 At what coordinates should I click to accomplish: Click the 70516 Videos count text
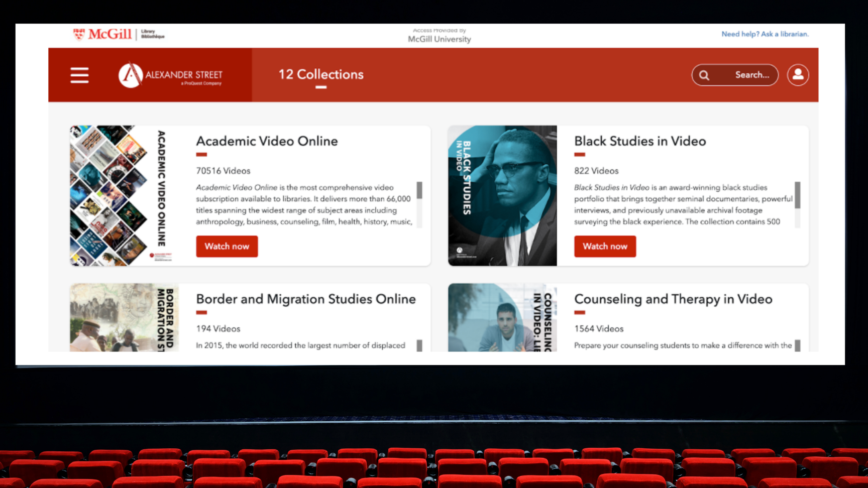click(x=223, y=171)
